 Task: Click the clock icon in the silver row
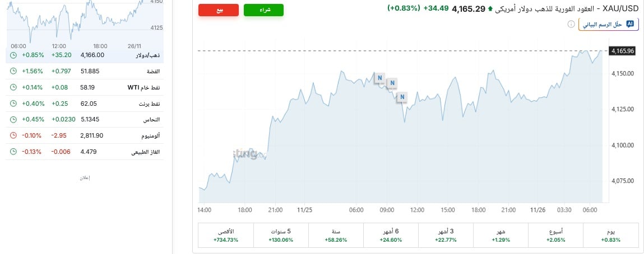13,71
